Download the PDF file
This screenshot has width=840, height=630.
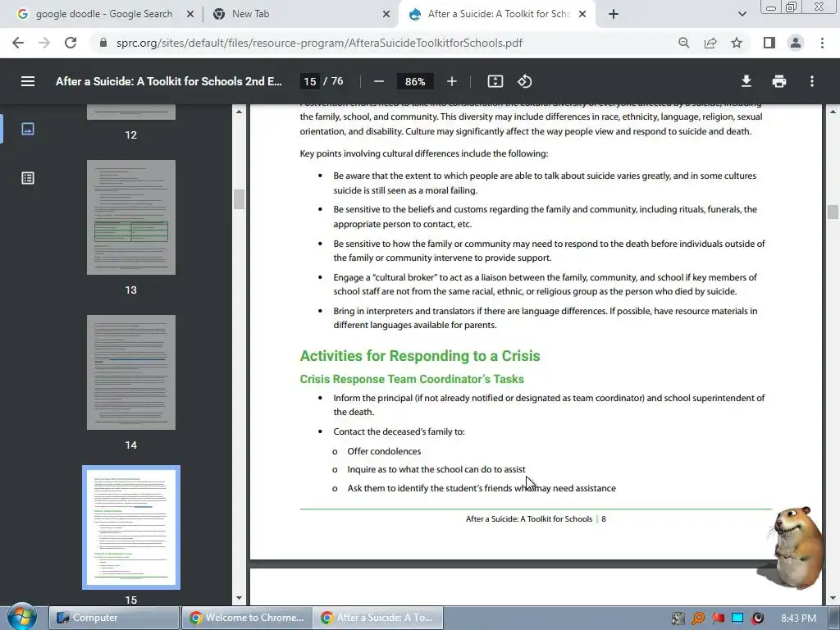coord(746,81)
